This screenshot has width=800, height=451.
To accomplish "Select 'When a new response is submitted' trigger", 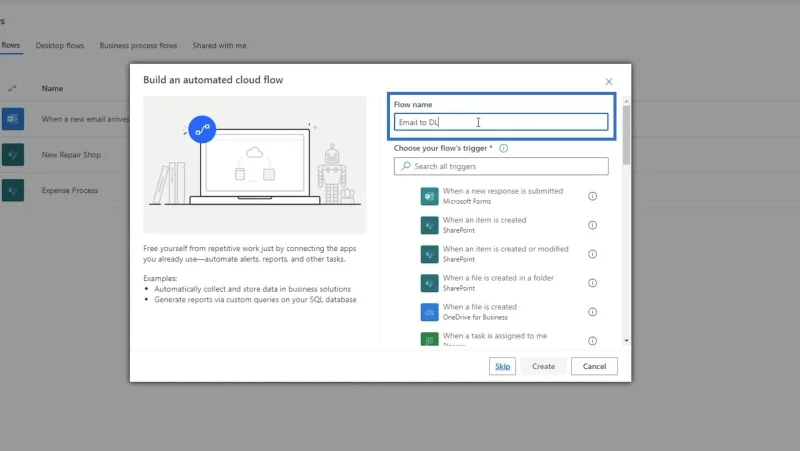I will click(503, 196).
